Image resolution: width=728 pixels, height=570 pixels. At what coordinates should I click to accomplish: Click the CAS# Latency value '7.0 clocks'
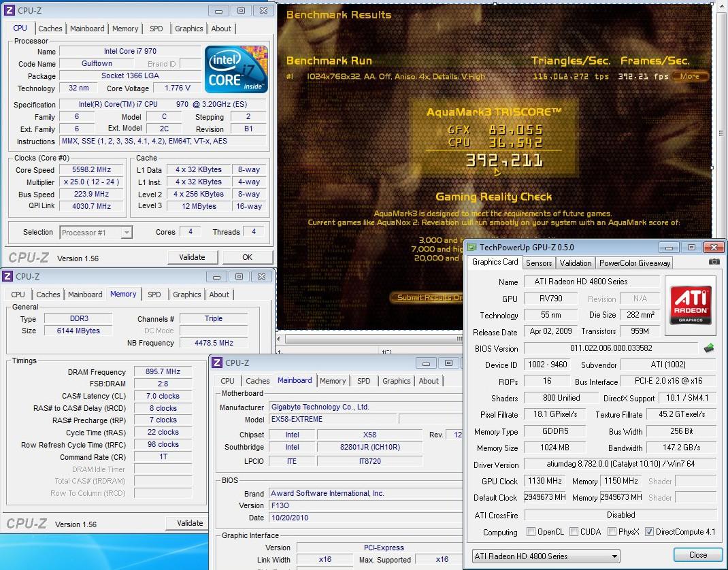(x=163, y=396)
